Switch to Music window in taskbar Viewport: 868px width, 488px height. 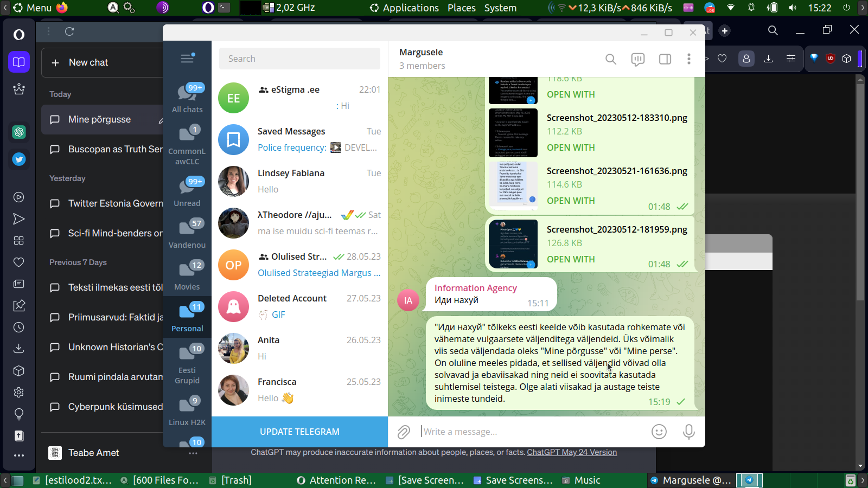pos(582,480)
